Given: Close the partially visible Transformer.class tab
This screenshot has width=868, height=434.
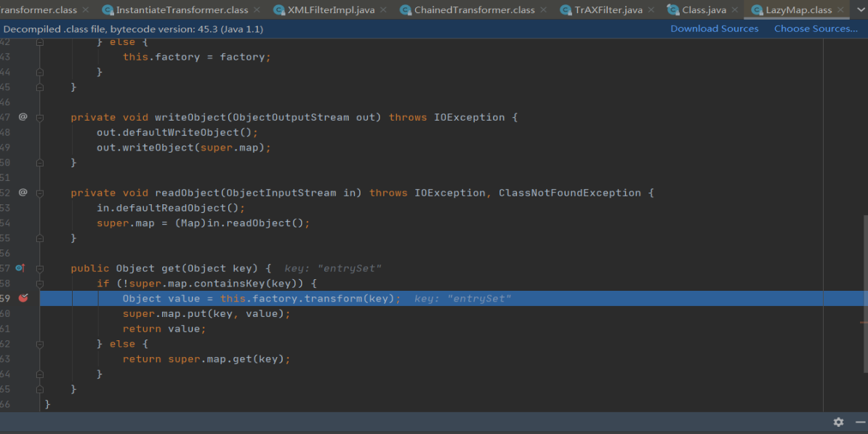Looking at the screenshot, I should click(x=85, y=10).
